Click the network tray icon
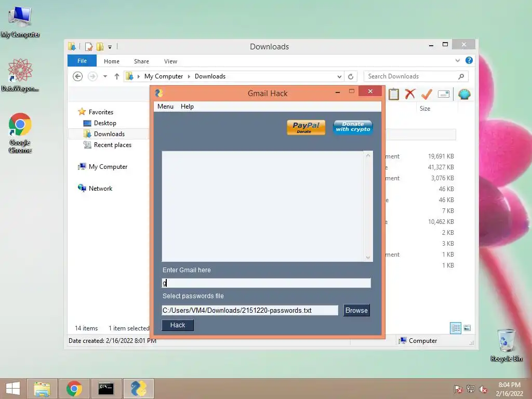 tap(471, 389)
